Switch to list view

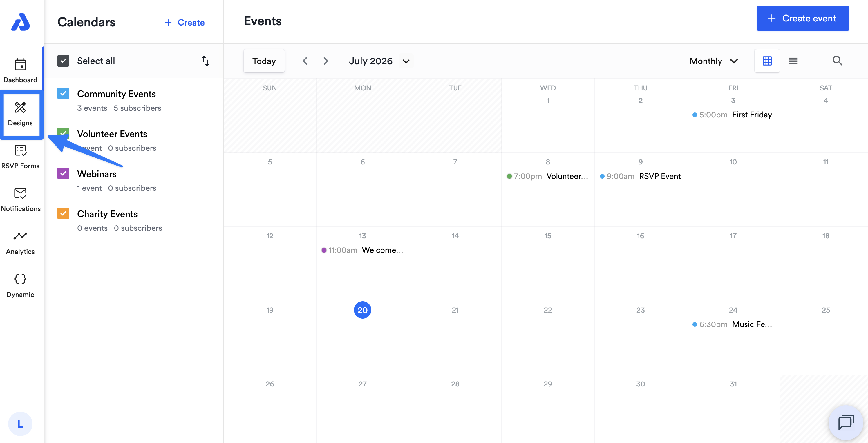coord(793,61)
